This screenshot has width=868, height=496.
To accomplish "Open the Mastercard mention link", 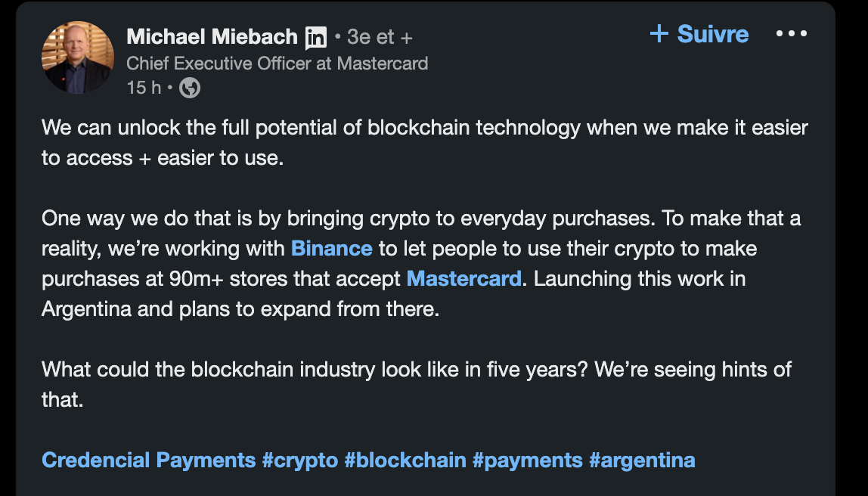I will [x=464, y=278].
